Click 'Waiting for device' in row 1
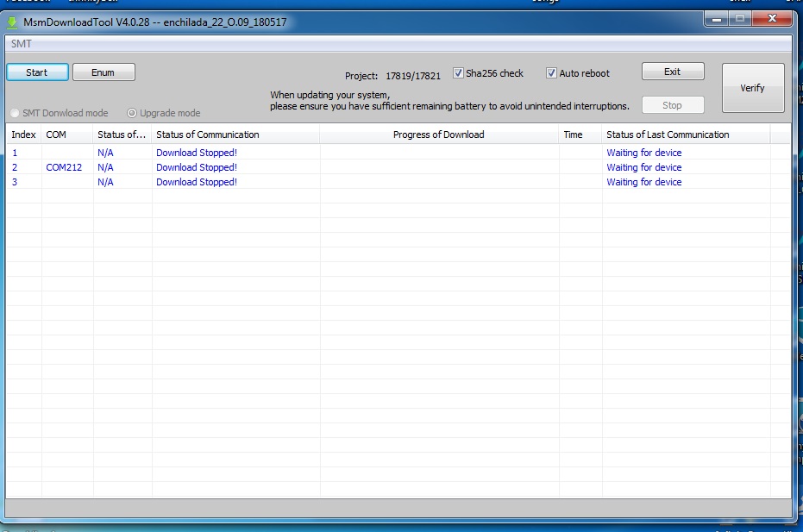 [644, 153]
